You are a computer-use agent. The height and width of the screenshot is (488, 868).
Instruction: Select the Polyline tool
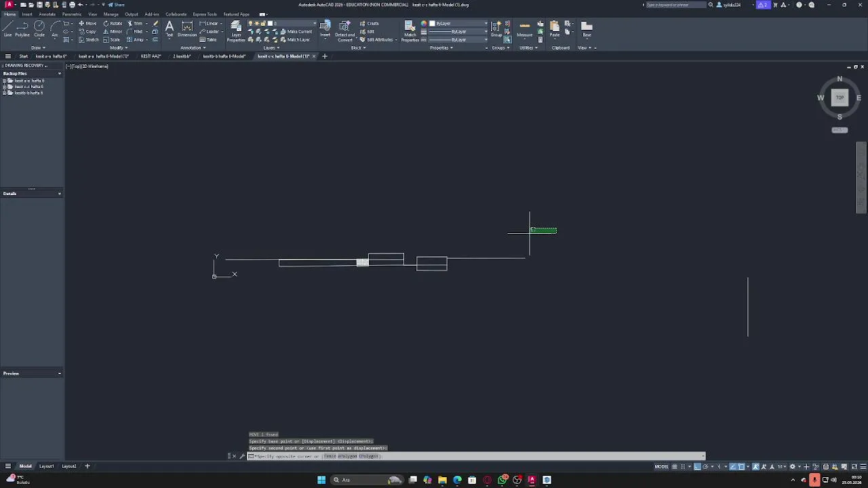(x=22, y=28)
